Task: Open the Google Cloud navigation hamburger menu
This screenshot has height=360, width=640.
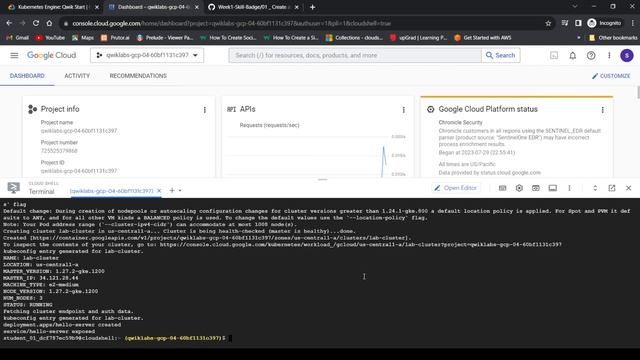Action: (14, 55)
